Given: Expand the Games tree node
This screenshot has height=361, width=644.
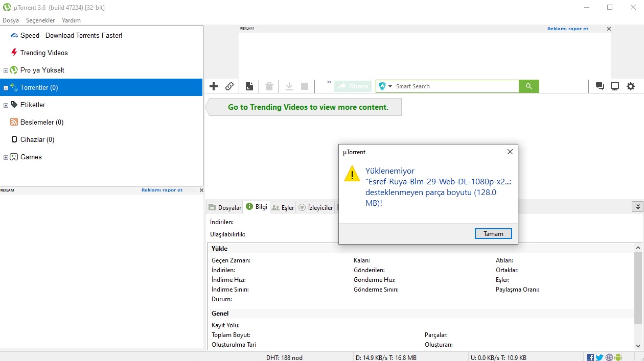Looking at the screenshot, I should [6, 157].
